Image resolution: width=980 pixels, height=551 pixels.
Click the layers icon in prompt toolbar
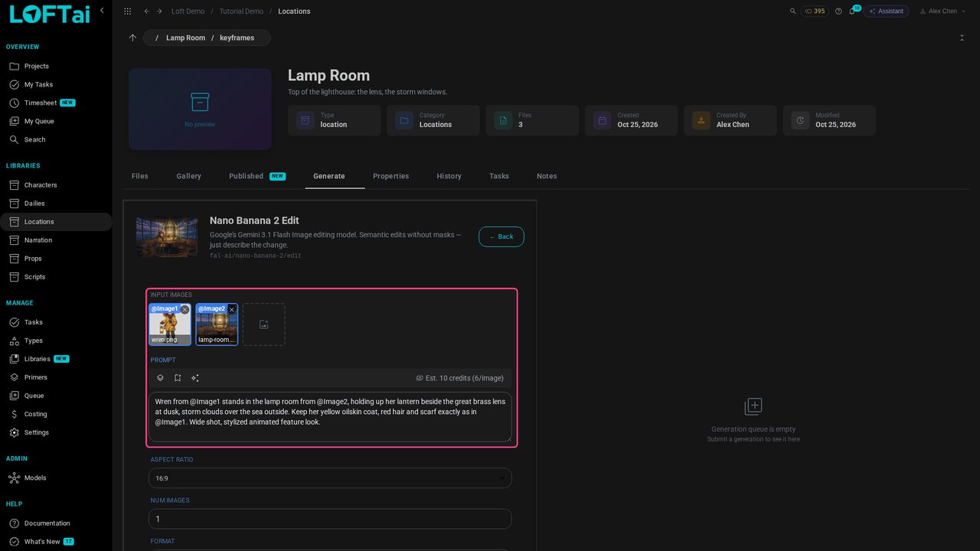click(x=160, y=378)
